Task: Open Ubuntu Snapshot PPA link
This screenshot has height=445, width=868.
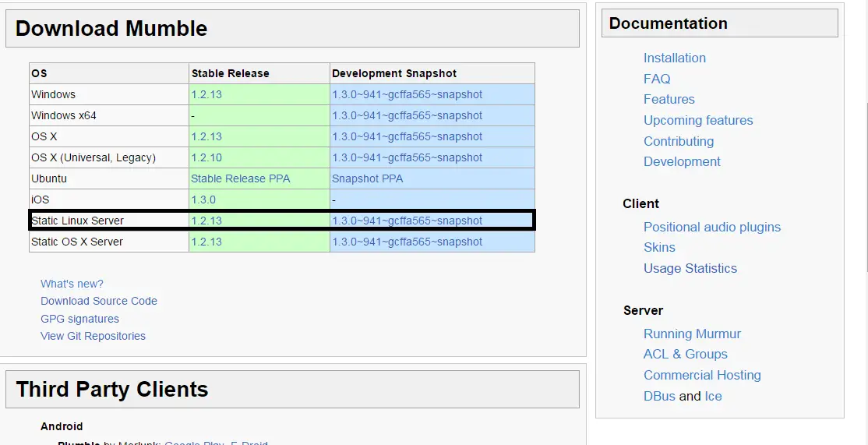Action: pyautogui.click(x=368, y=178)
